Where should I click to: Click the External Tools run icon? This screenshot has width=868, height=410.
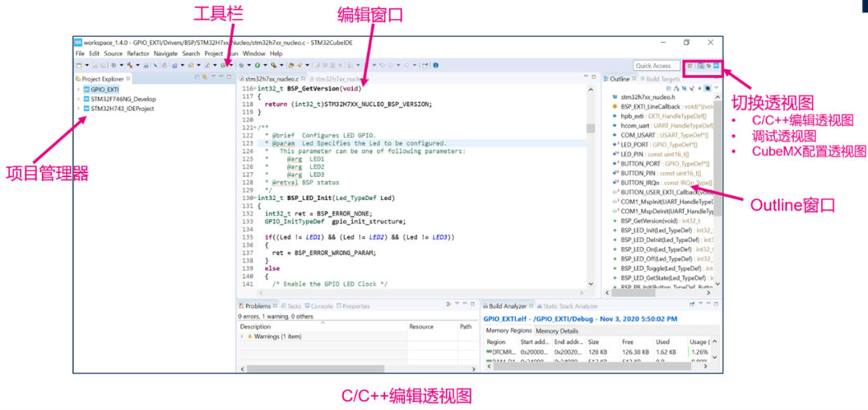[273, 65]
